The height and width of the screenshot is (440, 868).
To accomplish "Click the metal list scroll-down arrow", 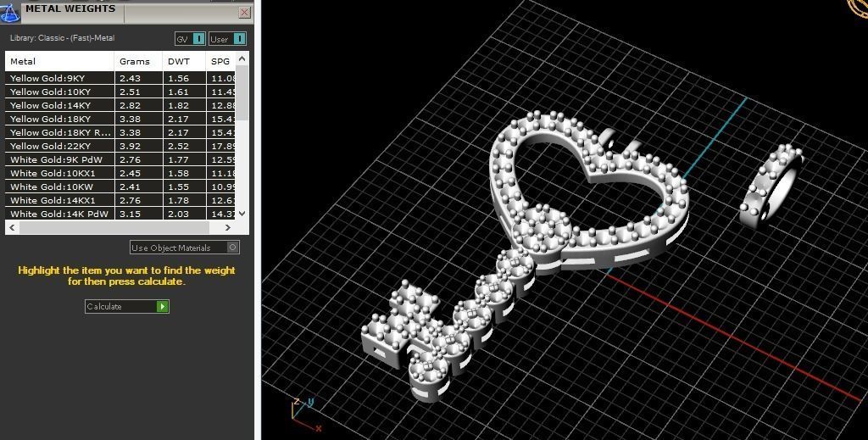I will [242, 213].
